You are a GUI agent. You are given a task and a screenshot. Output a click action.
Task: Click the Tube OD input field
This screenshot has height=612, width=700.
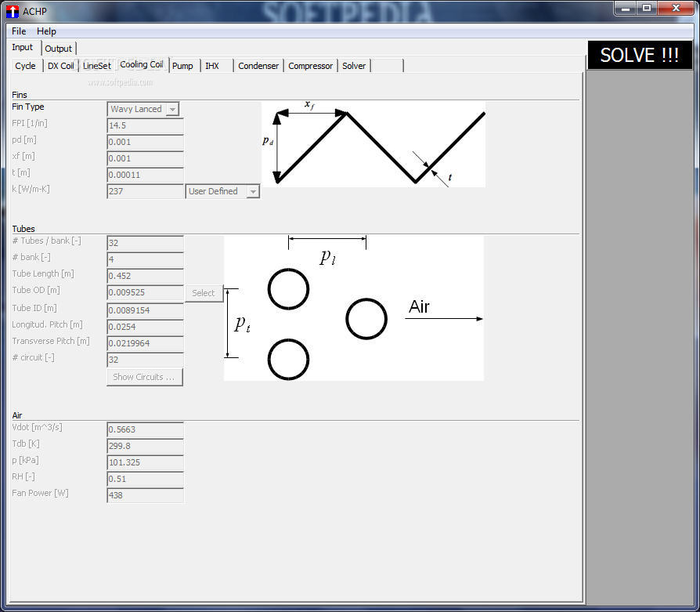(145, 293)
